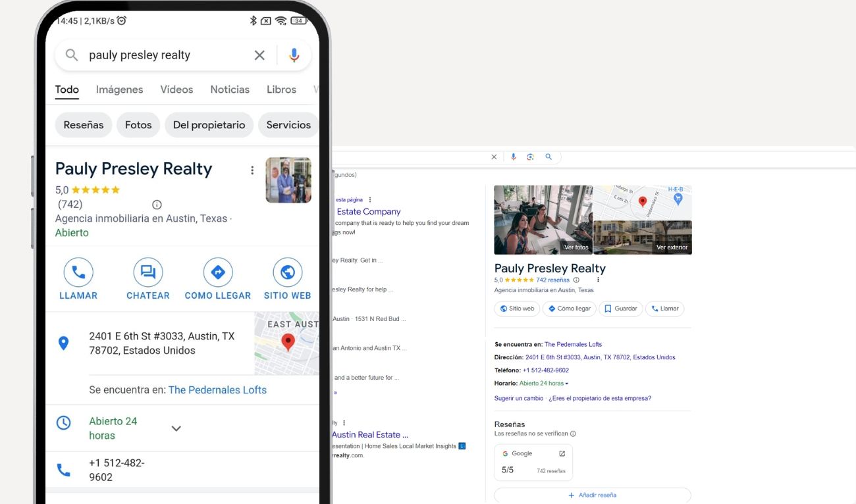This screenshot has height=504, width=856.
Task: Click 'Ver fotos' image on desktop
Action: click(x=543, y=220)
